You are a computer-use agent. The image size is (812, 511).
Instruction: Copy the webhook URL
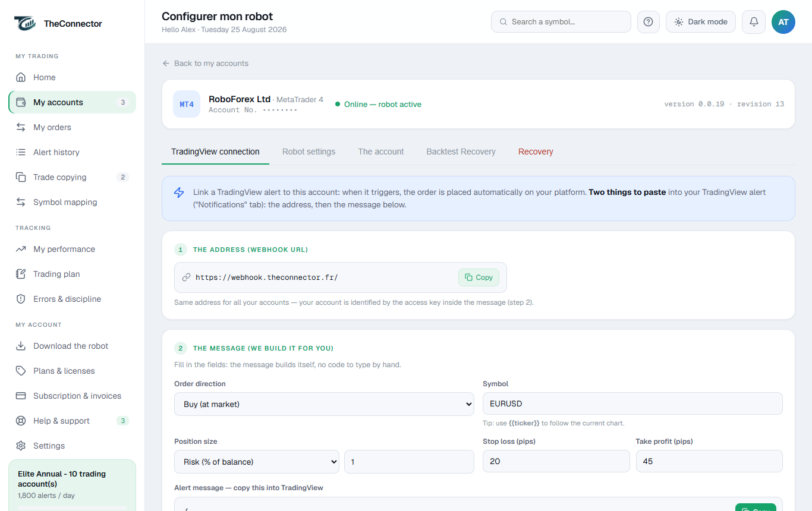479,277
